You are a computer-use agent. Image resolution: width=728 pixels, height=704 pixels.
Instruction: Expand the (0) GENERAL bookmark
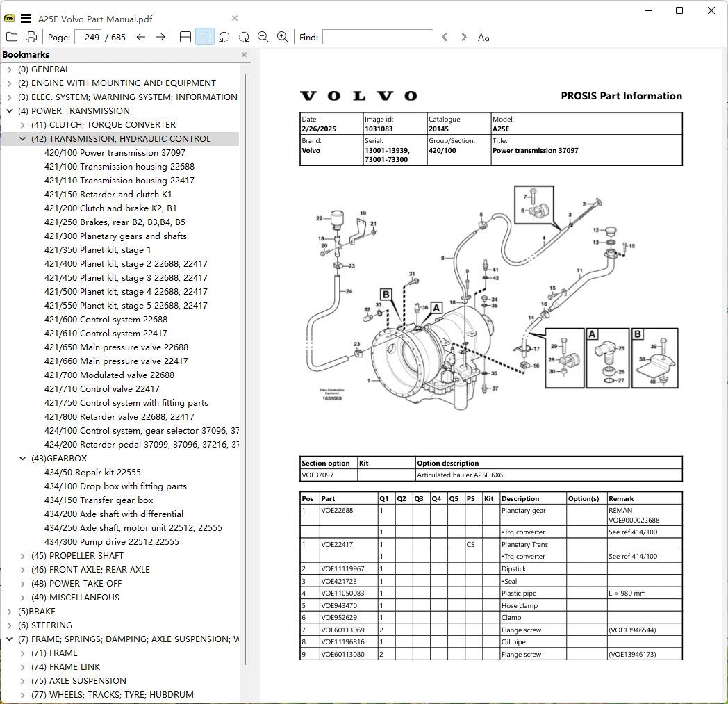click(9, 69)
